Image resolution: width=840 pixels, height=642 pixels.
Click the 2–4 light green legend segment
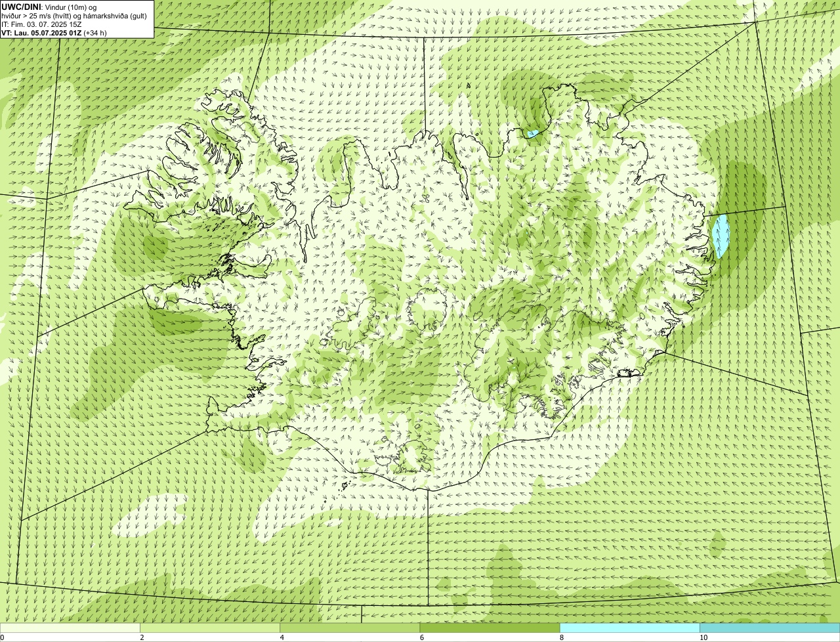(x=210, y=628)
